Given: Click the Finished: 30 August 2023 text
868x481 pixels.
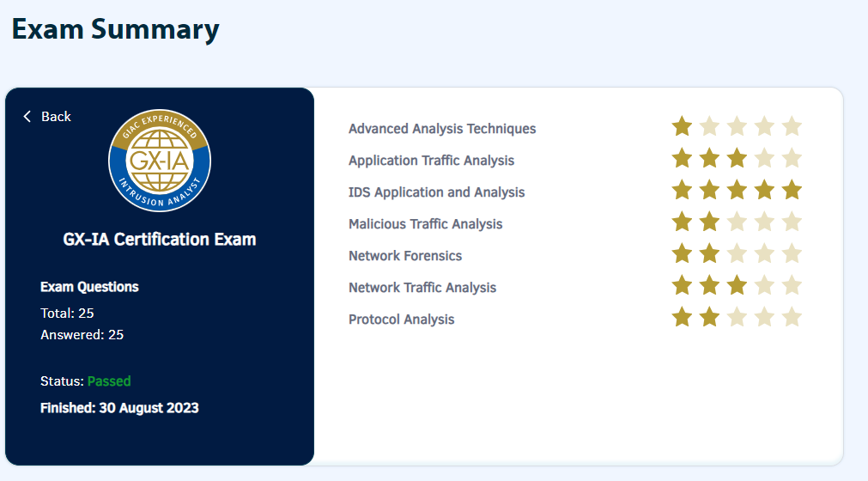Looking at the screenshot, I should 119,408.
